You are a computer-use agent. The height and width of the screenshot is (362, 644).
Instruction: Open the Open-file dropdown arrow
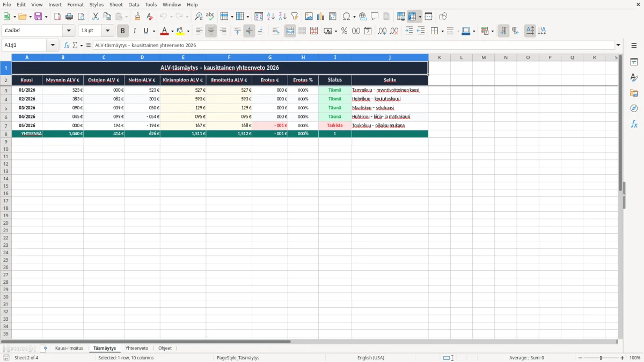(x=31, y=17)
